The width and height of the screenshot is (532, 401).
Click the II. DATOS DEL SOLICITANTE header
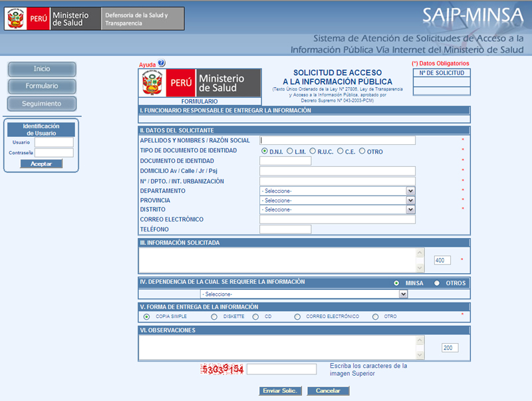(x=304, y=130)
